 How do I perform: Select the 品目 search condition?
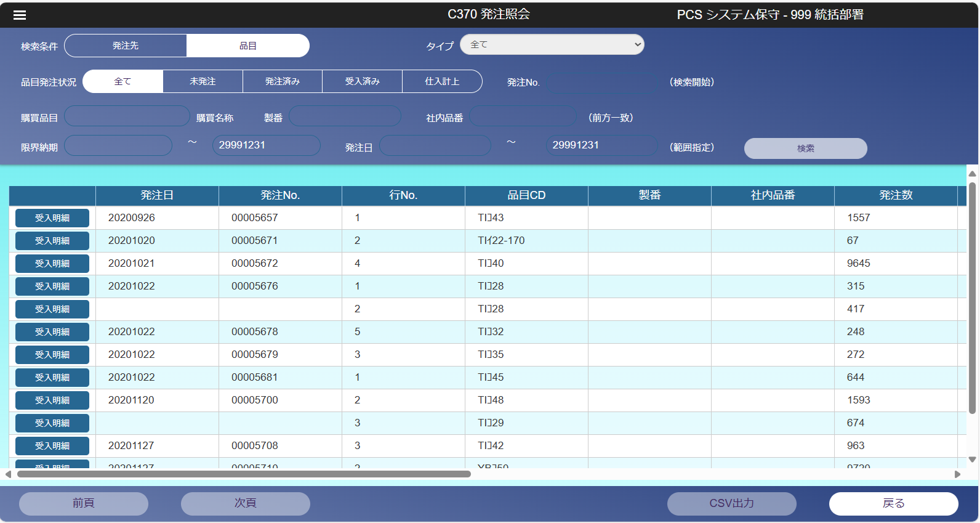248,46
